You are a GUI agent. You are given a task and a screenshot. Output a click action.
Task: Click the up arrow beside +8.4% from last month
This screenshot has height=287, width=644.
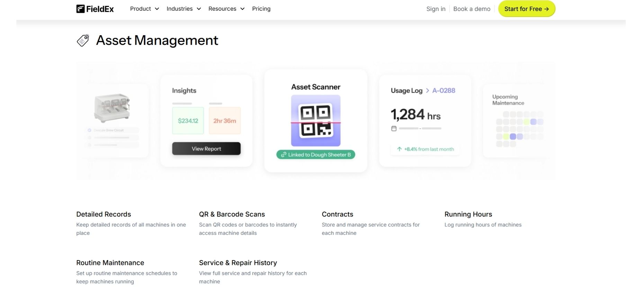399,149
